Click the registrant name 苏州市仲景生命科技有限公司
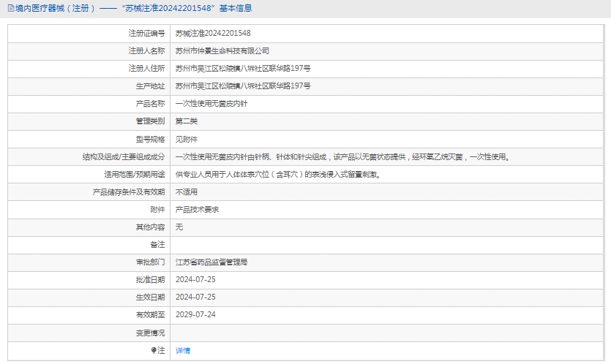Image resolution: width=611 pixels, height=364 pixels. tap(222, 51)
